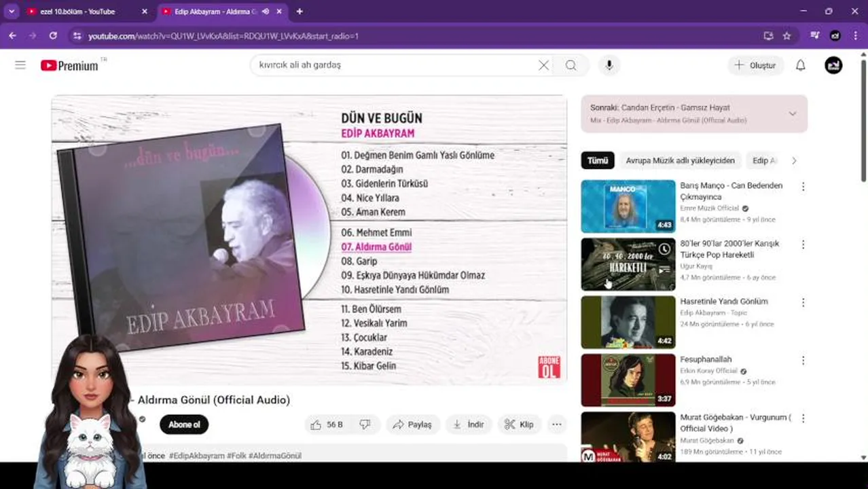Expand the Sonraki mix playlist panel
This screenshot has width=868, height=489.
[792, 113]
